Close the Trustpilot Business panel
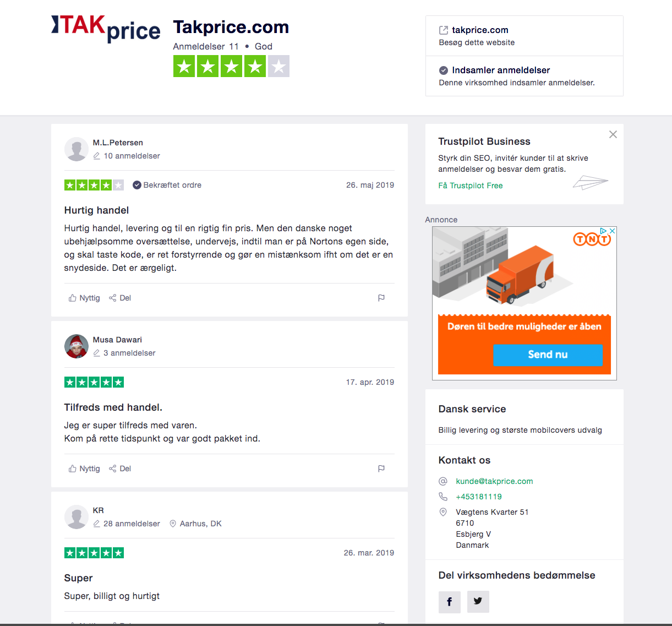 pos(613,134)
